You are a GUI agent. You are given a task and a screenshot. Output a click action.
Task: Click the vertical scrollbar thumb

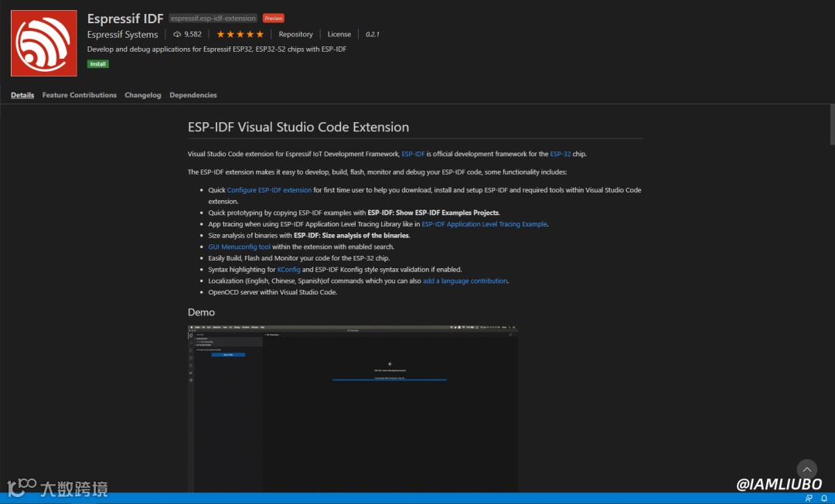832,124
